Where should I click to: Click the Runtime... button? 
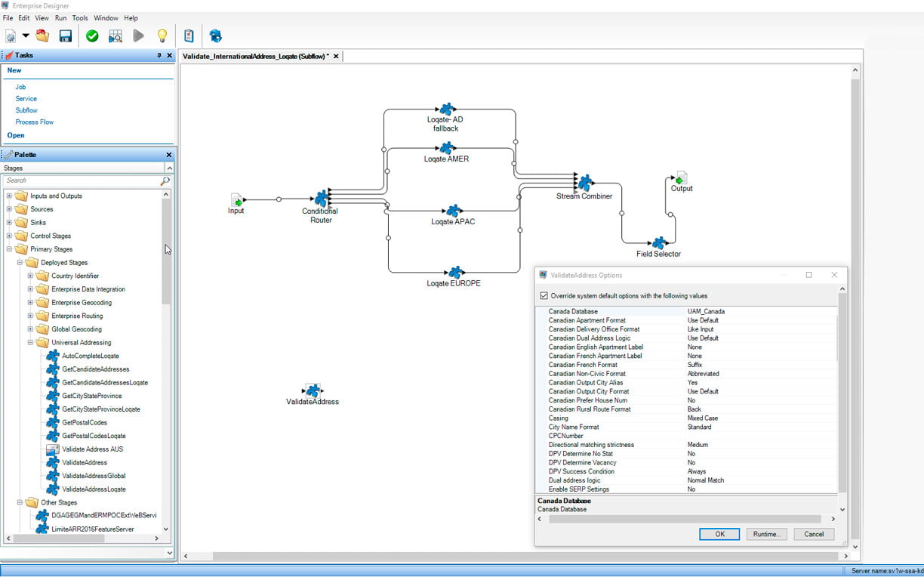pyautogui.click(x=766, y=534)
